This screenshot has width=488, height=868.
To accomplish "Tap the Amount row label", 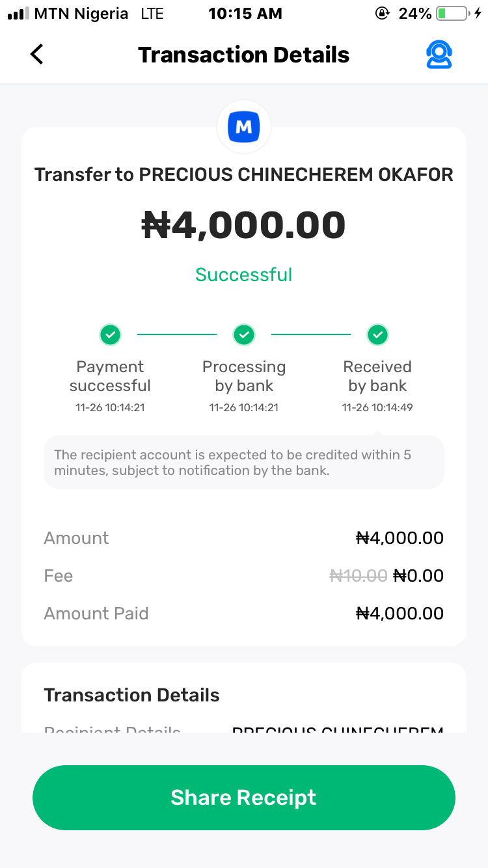I will click(76, 538).
